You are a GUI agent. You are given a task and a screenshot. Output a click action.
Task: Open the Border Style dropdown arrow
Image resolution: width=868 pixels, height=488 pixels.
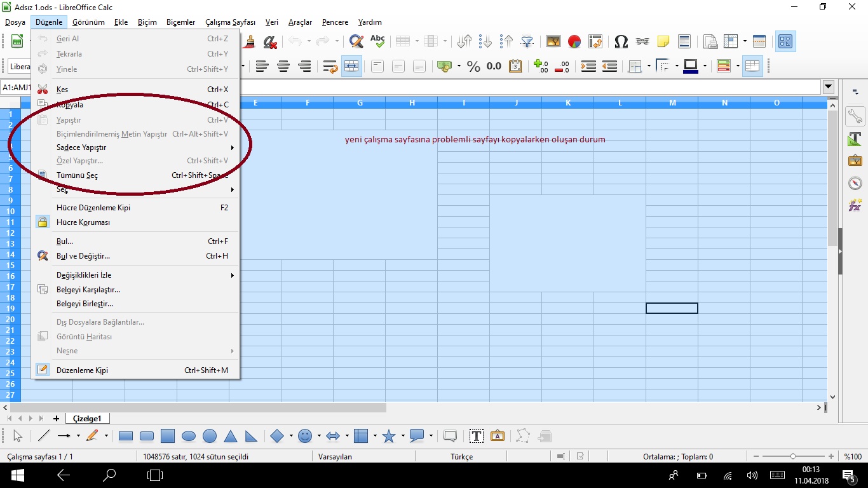677,66
